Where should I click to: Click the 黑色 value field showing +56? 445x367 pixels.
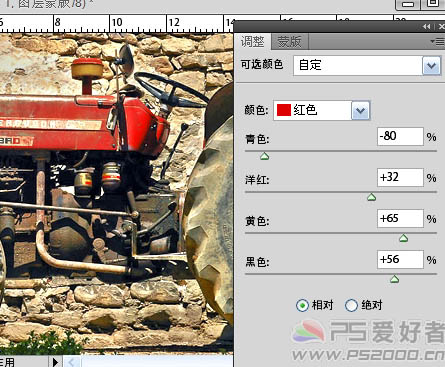click(x=400, y=259)
